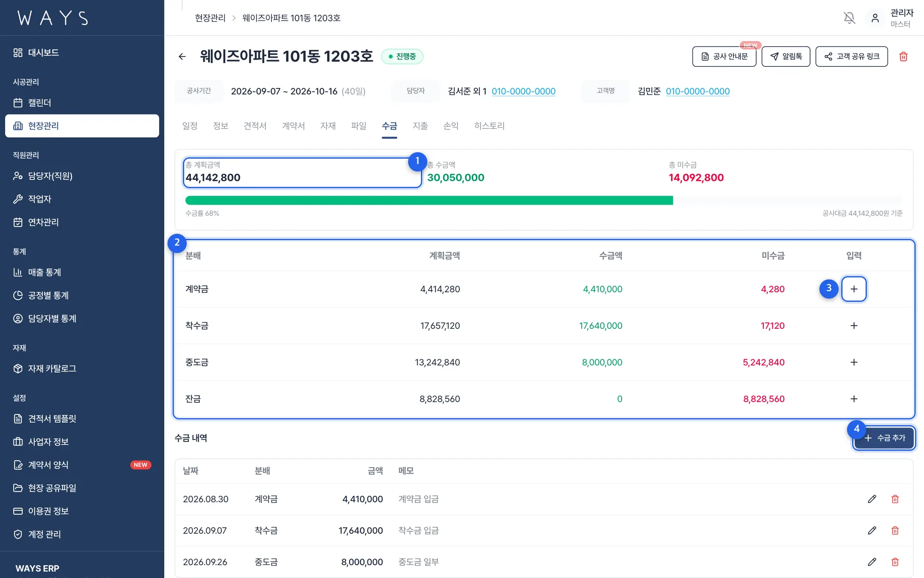Switch to the 견적서 tab
924x578 pixels.
(x=255, y=126)
